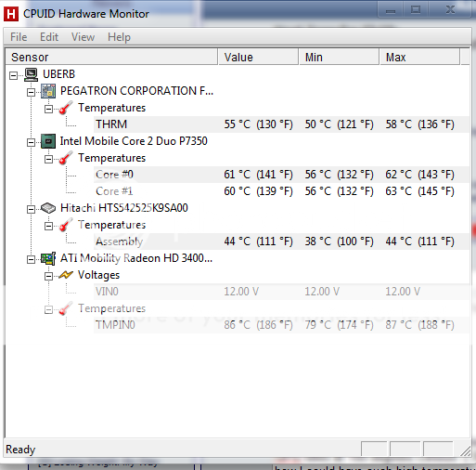Click the Voltages lightning bolt icon
The width and height of the screenshot is (476, 470).
(66, 275)
